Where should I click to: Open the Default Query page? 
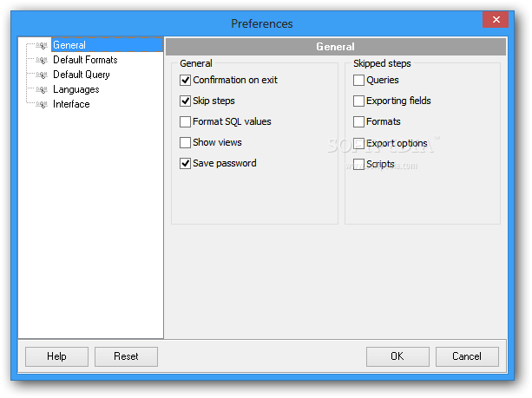[x=82, y=75]
